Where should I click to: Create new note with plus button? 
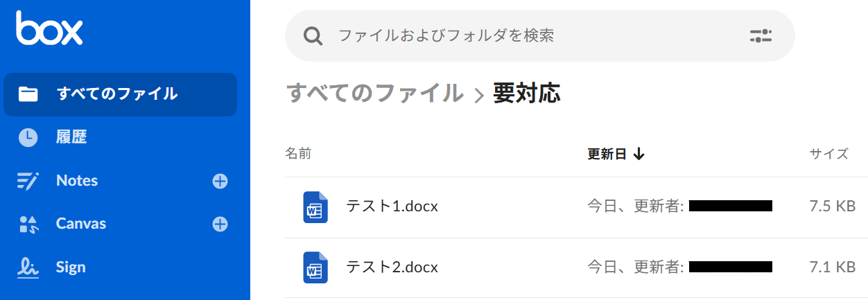point(220,182)
